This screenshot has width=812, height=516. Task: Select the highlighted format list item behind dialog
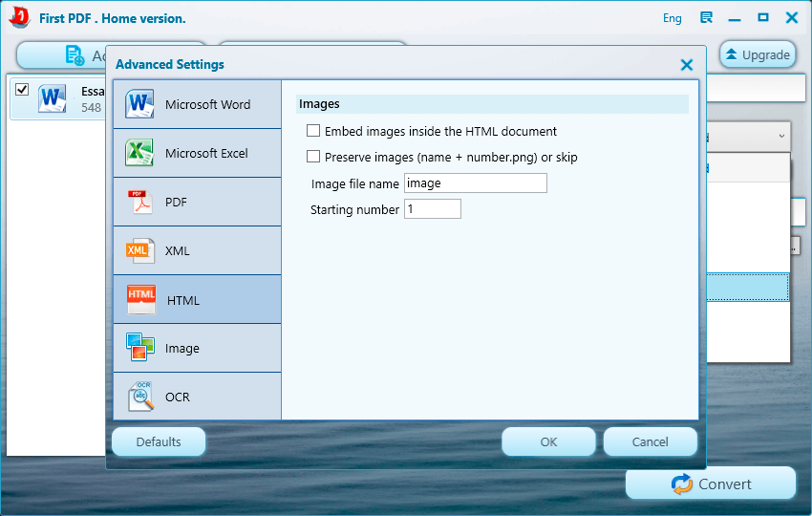tap(748, 287)
